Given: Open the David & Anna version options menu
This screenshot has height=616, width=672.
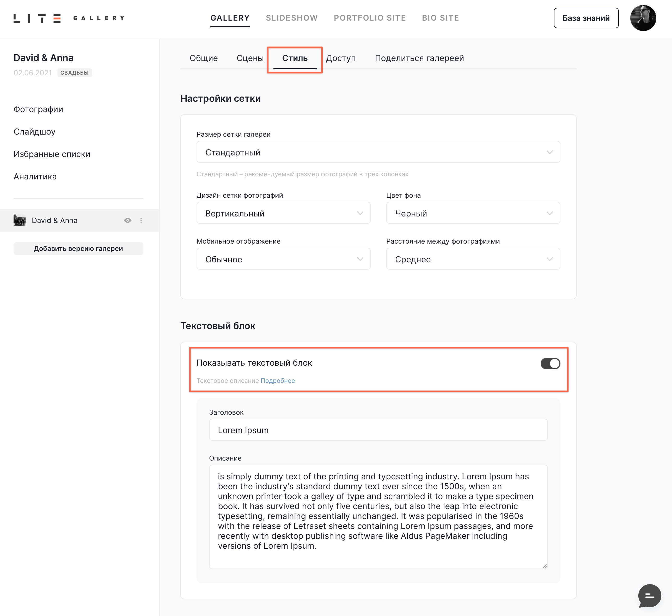Looking at the screenshot, I should pos(141,220).
